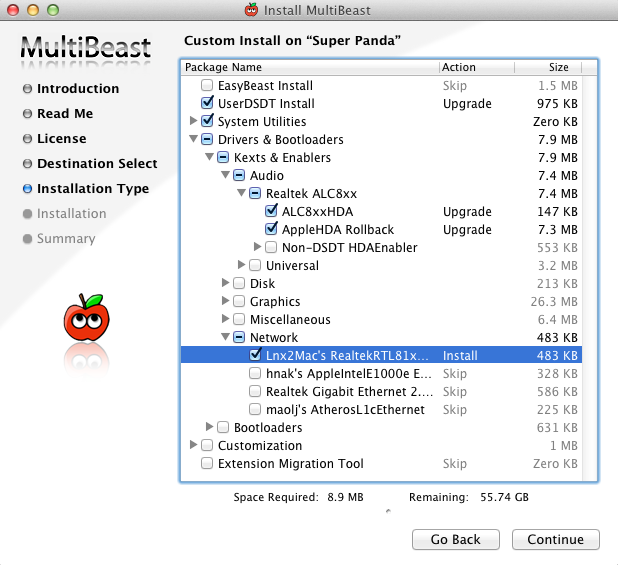Screen dimensions: 618x565
Task: Click the split handle below Space Required
Action: pos(388,511)
